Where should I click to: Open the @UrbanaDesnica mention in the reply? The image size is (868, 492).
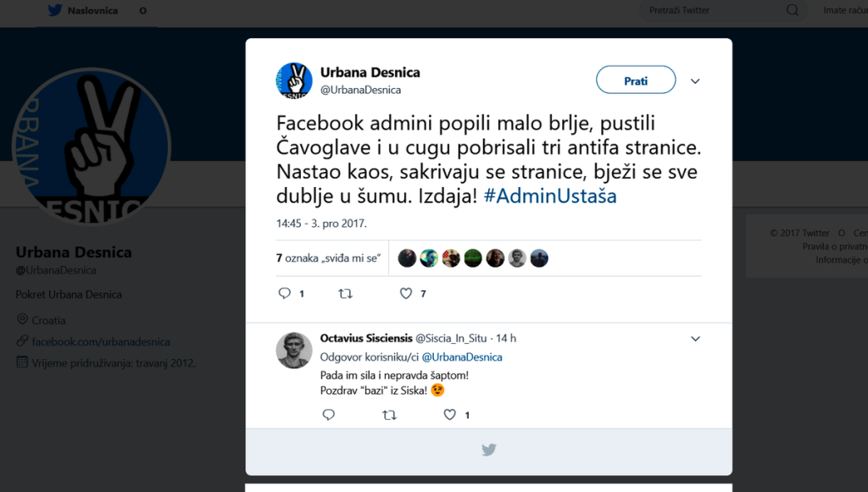[461, 357]
